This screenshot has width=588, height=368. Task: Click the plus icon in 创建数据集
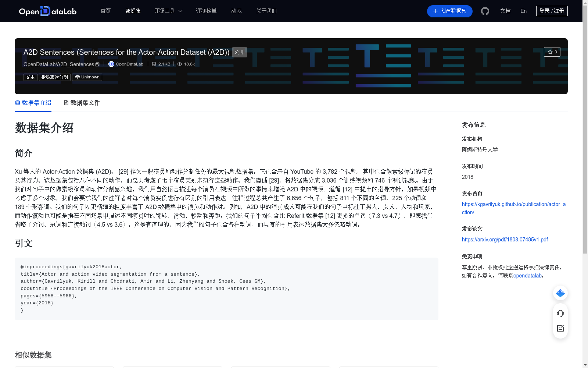(435, 11)
